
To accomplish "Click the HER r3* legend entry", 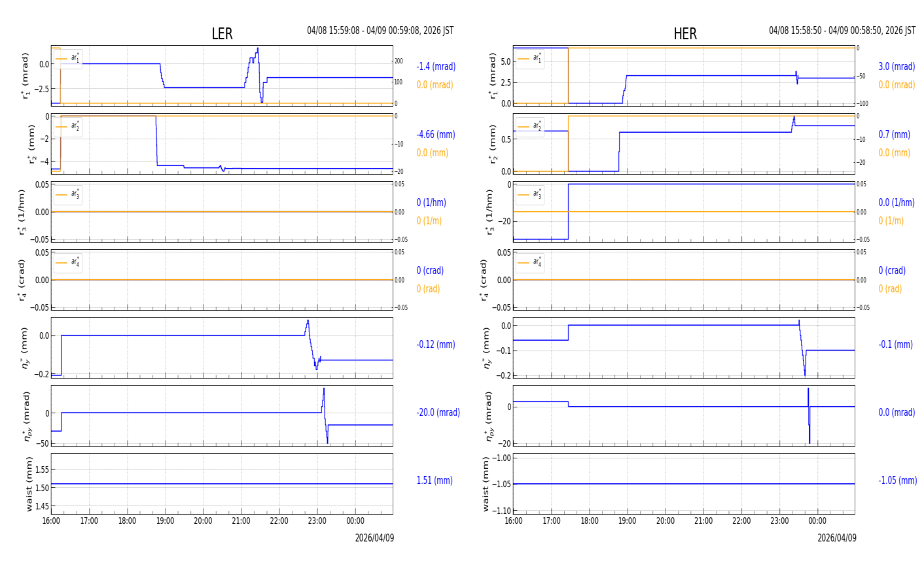I will point(530,194).
